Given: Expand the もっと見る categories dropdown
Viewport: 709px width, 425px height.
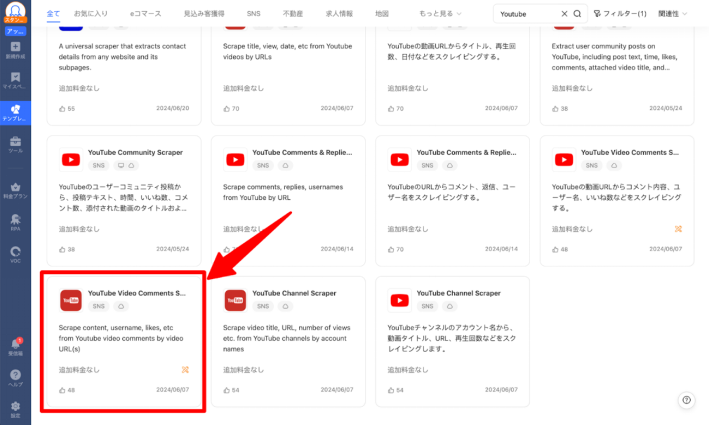Looking at the screenshot, I should click(440, 14).
